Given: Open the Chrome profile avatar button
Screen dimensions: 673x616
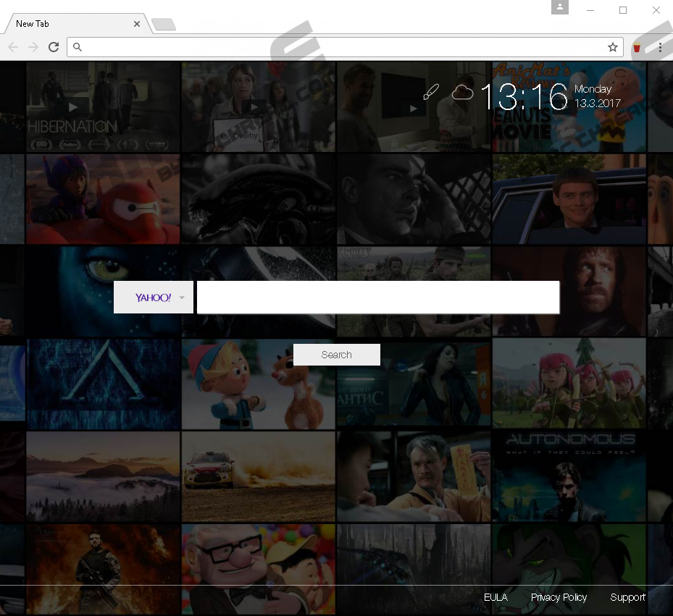Looking at the screenshot, I should [x=560, y=7].
